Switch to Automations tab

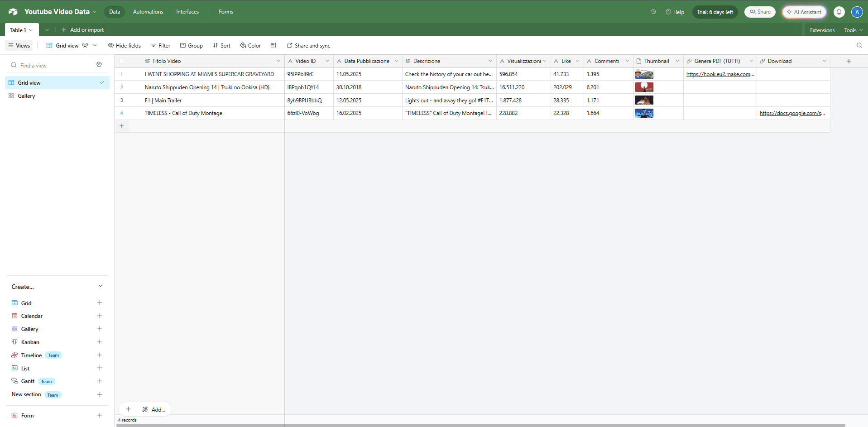point(148,12)
